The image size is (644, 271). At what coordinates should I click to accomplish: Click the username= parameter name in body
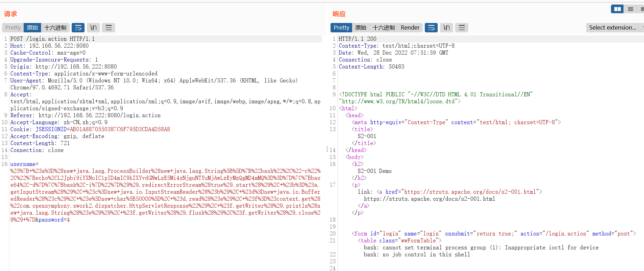coord(24,164)
